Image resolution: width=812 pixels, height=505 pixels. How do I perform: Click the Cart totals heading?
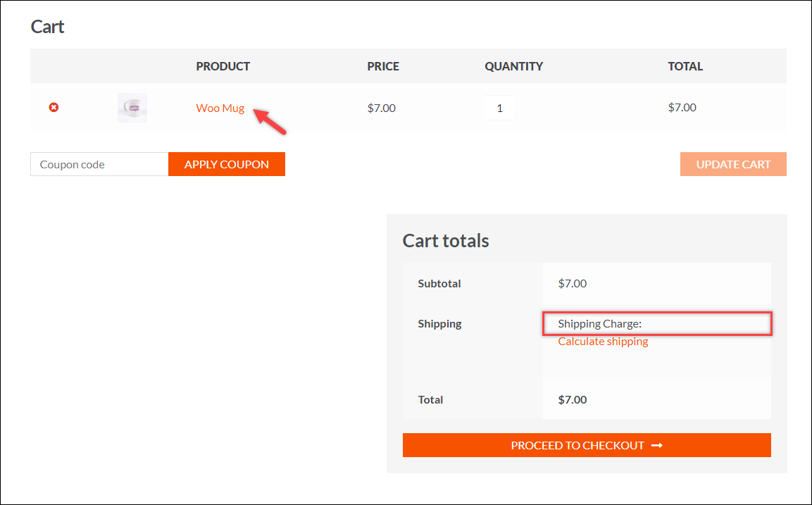[x=446, y=240]
